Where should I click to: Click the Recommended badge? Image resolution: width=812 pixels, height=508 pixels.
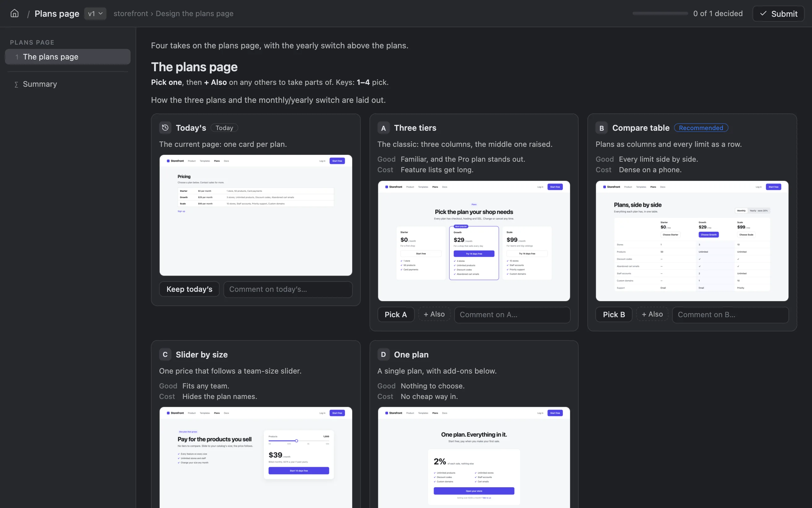[701, 128]
